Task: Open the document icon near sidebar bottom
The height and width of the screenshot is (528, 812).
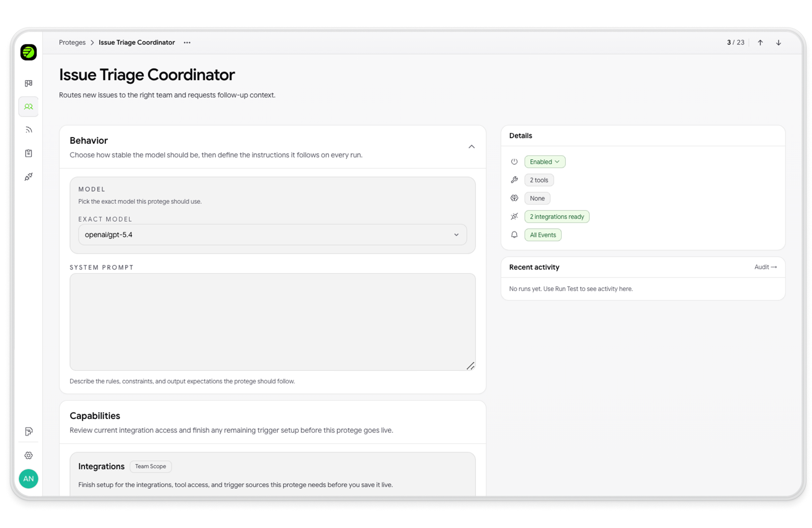Action: click(29, 432)
